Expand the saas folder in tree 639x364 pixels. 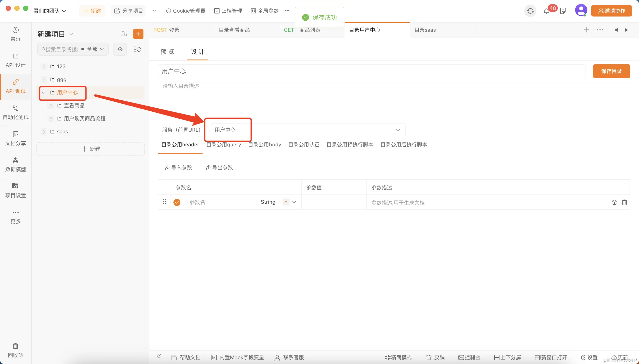[x=44, y=131]
